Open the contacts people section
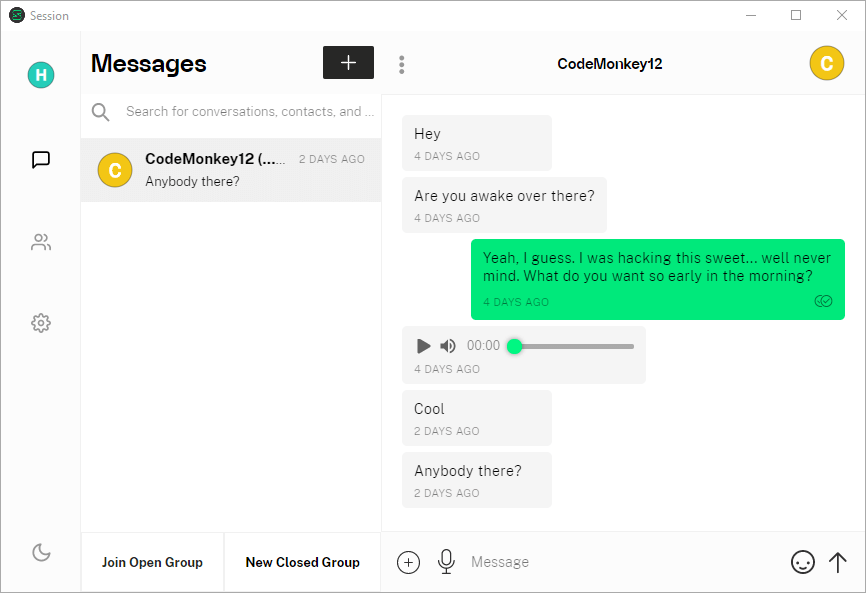The width and height of the screenshot is (866, 593). (41, 242)
